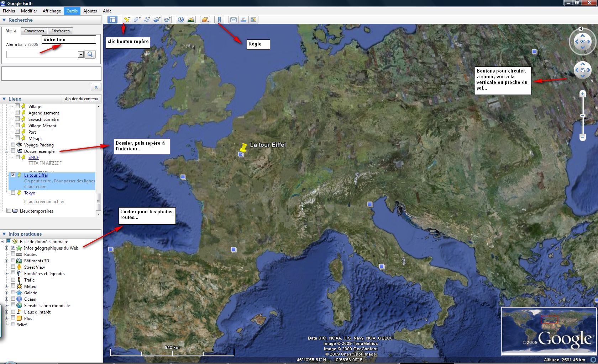The image size is (598, 364).
Task: Click the Ajouter du contenu button
Action: pyautogui.click(x=82, y=99)
